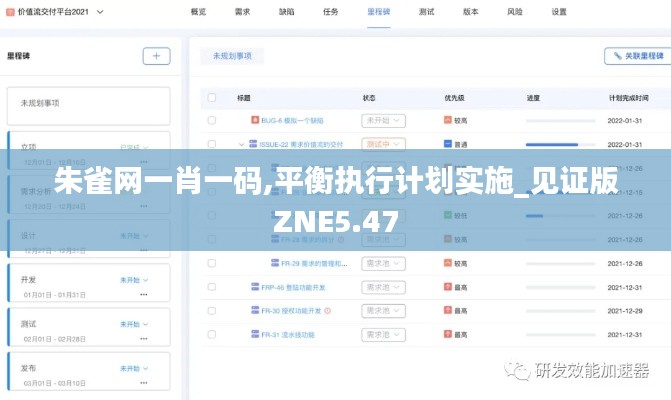Screen dimensions: 671x400
Task: Click the 关联里程碑 button
Action: tap(638, 56)
